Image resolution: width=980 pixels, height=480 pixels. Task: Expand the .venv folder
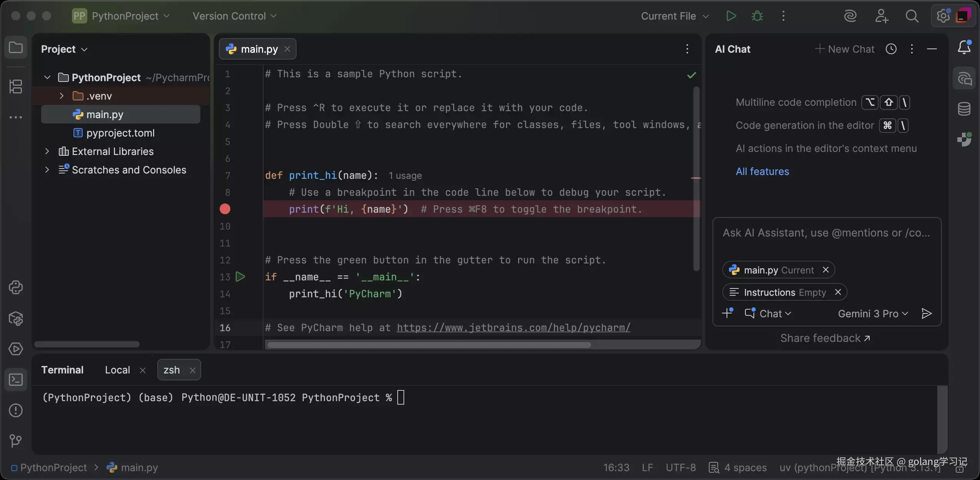(62, 96)
